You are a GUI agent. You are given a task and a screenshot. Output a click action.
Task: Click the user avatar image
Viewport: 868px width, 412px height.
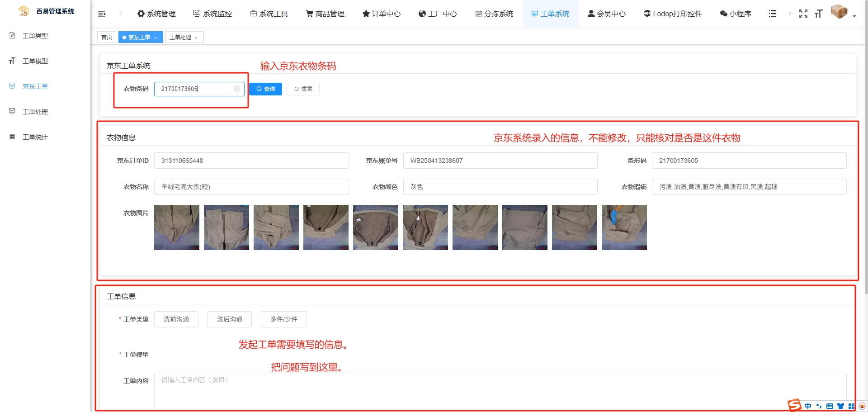839,12
